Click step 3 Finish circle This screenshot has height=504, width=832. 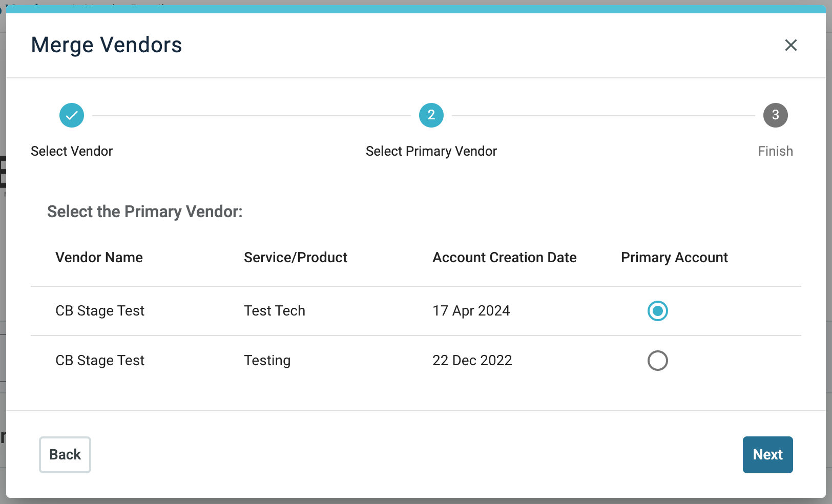(776, 115)
